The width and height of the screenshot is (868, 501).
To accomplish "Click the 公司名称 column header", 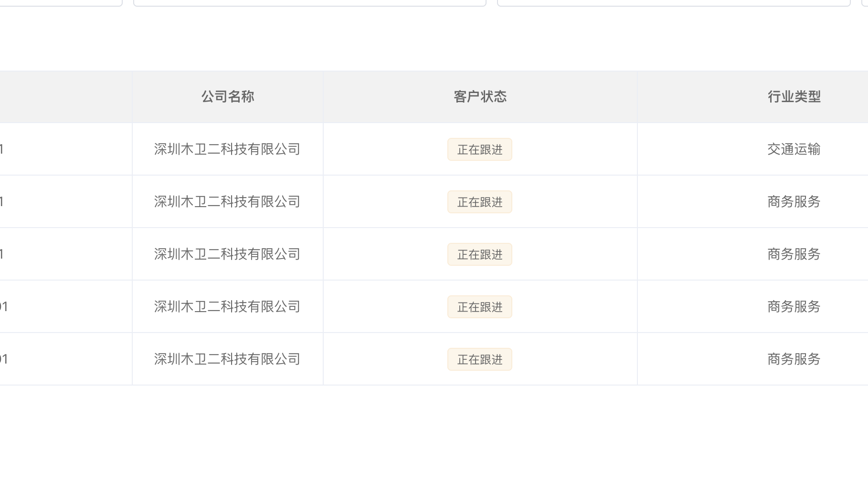I will (227, 97).
